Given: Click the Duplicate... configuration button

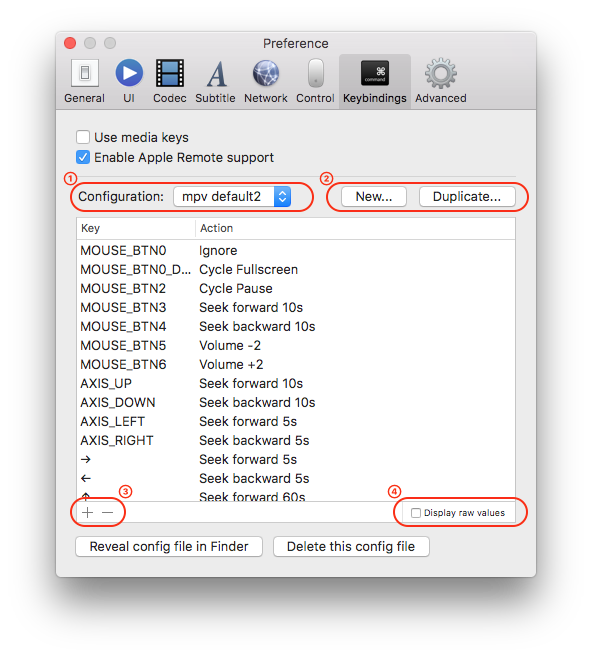Looking at the screenshot, I should coord(467,197).
